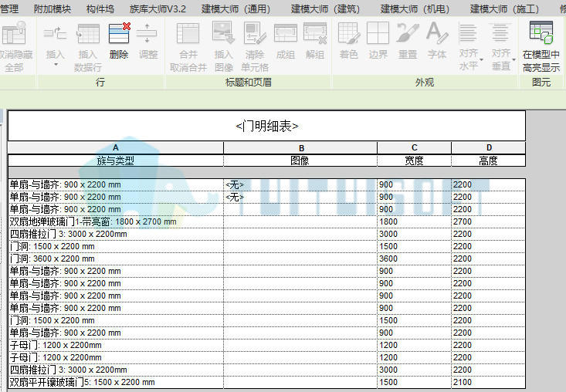This screenshot has width=566, height=392.
Task: Click the Align Horizontal icon
Action: pyautogui.click(x=468, y=33)
